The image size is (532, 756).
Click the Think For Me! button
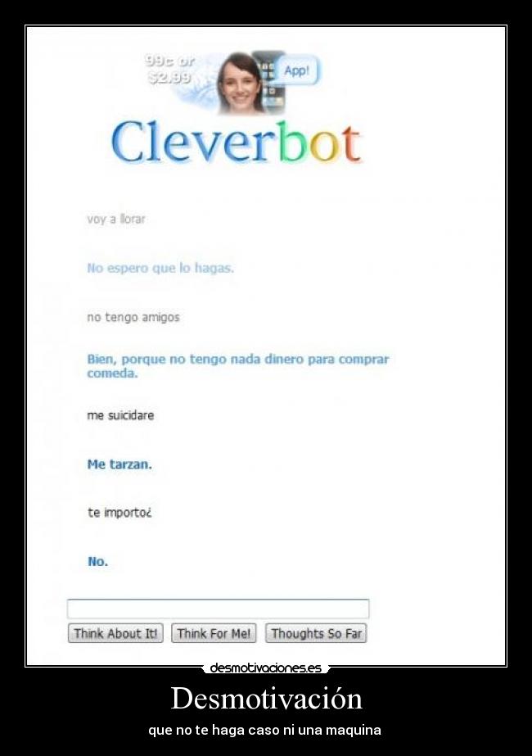coord(214,633)
